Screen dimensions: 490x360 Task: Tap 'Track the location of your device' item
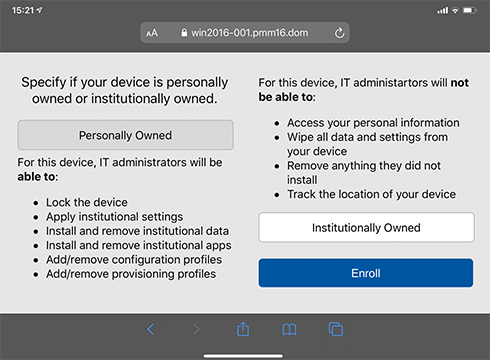[371, 194]
